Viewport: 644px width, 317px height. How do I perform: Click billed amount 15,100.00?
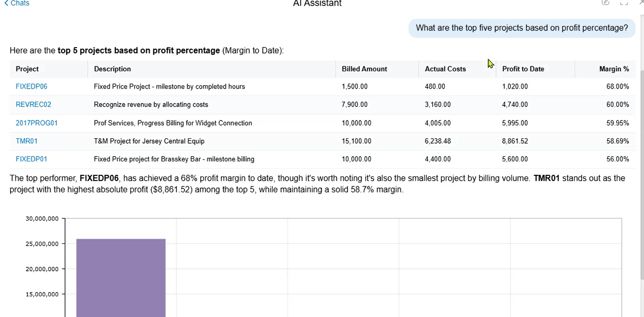coord(356,141)
